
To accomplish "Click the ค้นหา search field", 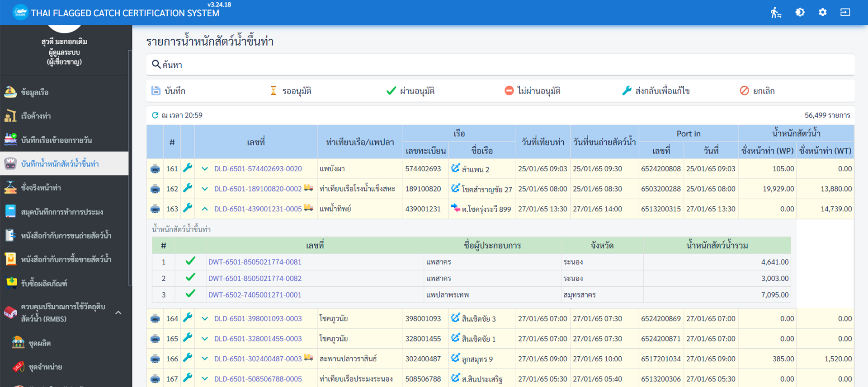I will click(500, 65).
